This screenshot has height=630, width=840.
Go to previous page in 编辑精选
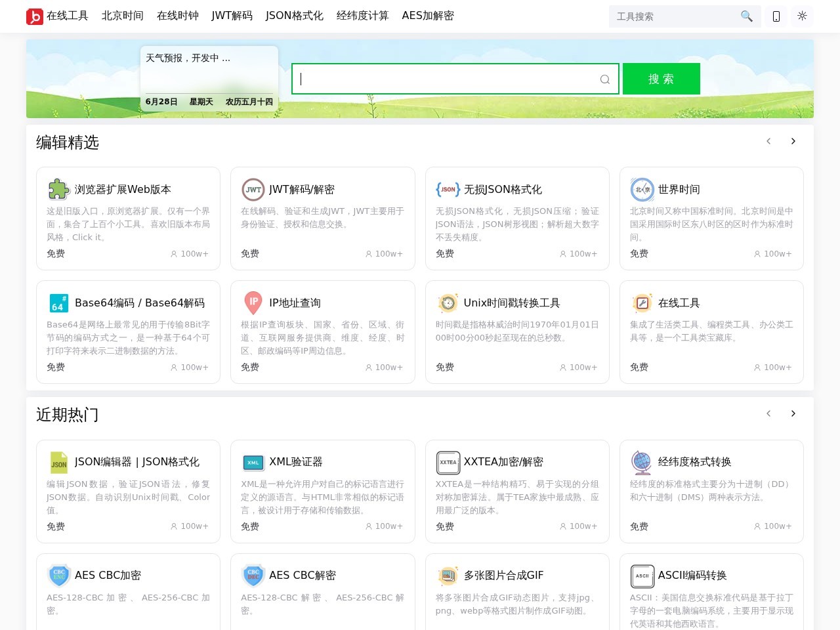point(768,141)
